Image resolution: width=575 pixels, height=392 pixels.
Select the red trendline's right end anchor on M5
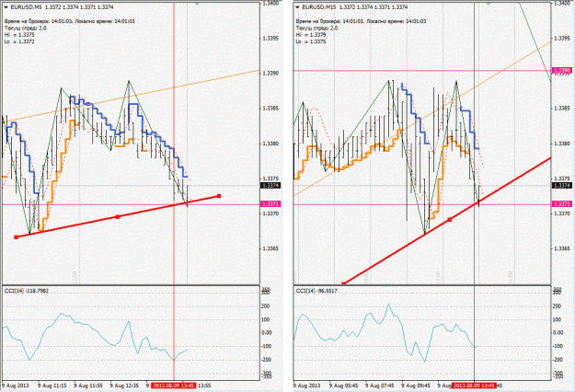pyautogui.click(x=219, y=196)
